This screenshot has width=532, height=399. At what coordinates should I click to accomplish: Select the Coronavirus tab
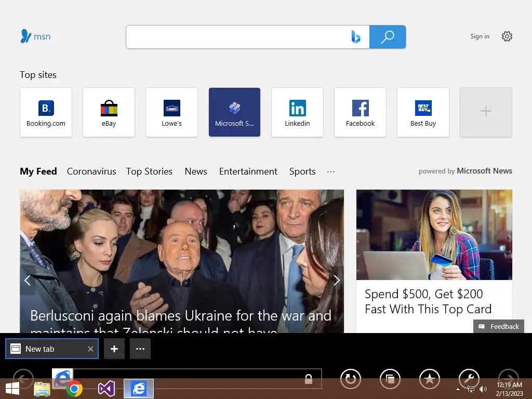pos(91,171)
